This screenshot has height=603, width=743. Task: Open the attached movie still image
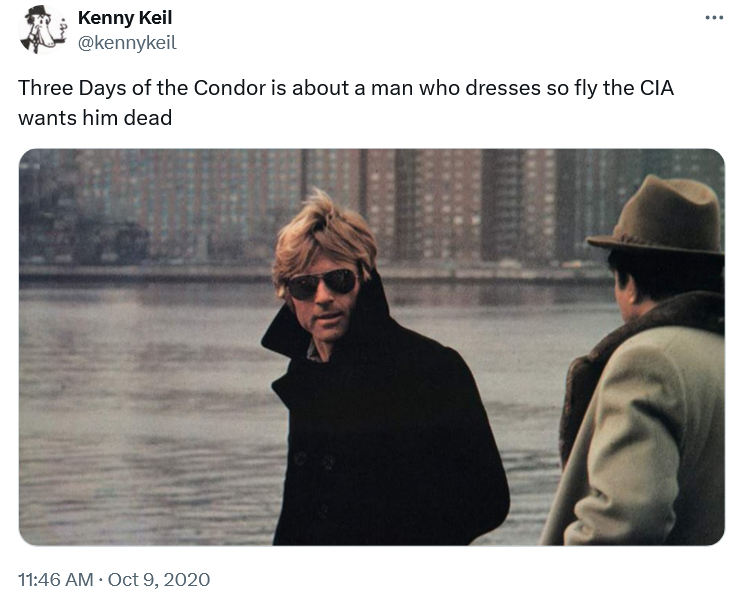pyautogui.click(x=371, y=346)
